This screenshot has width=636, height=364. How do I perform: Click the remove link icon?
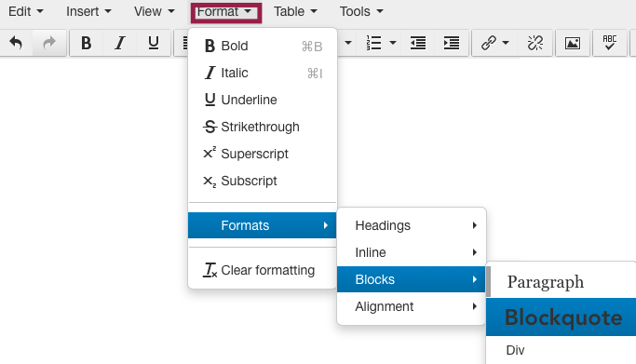pyautogui.click(x=535, y=43)
